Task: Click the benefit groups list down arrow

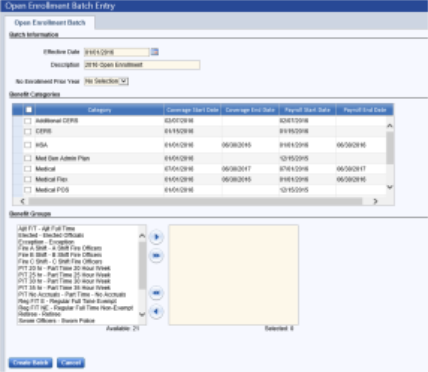Action: point(142,314)
